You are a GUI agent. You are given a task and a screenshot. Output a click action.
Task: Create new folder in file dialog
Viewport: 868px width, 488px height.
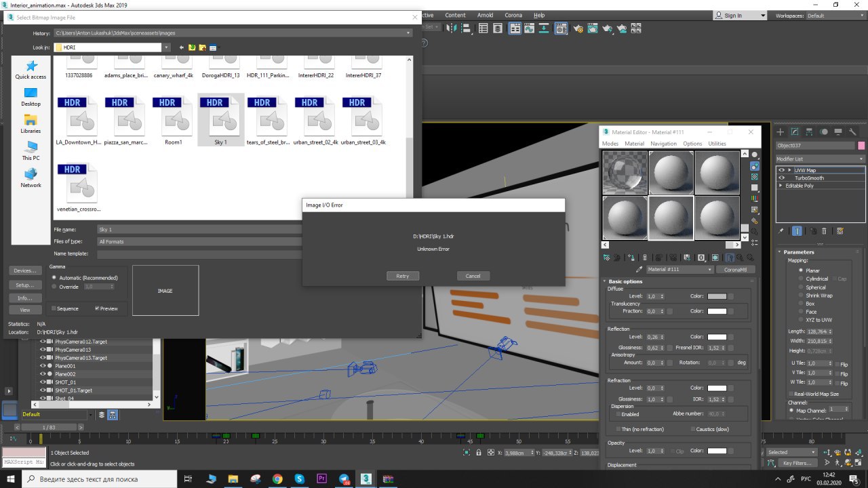(202, 47)
